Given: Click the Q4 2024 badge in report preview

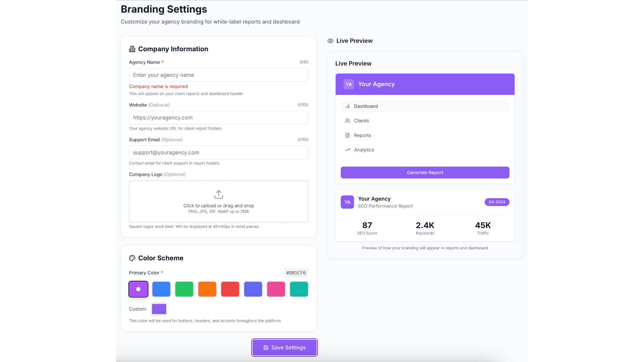Looking at the screenshot, I should click(497, 202).
